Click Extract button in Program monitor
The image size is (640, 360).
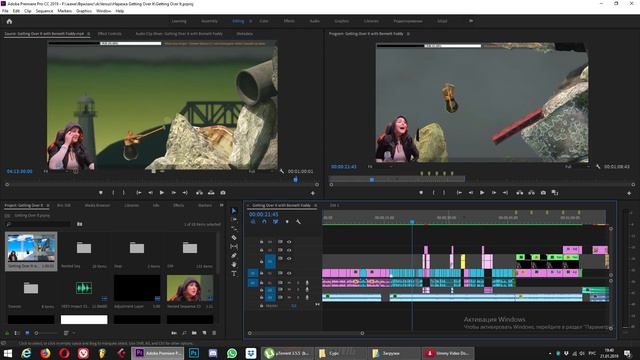tap(531, 193)
